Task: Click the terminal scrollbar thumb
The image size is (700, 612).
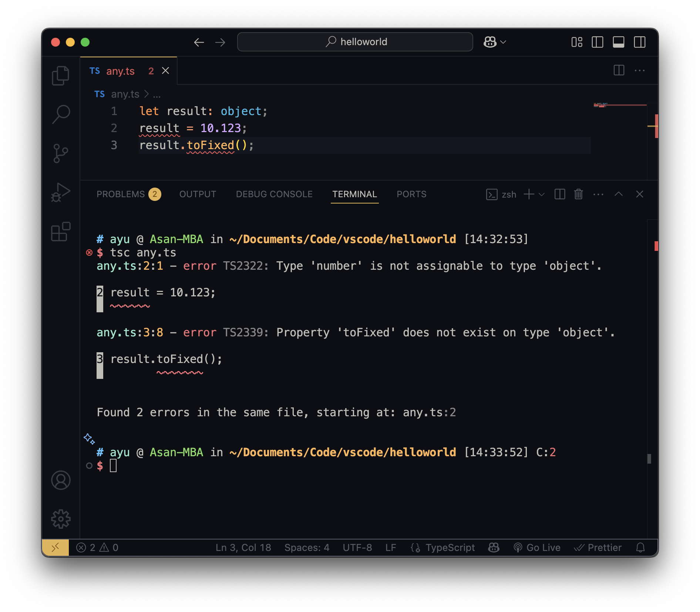Action: coord(649,459)
